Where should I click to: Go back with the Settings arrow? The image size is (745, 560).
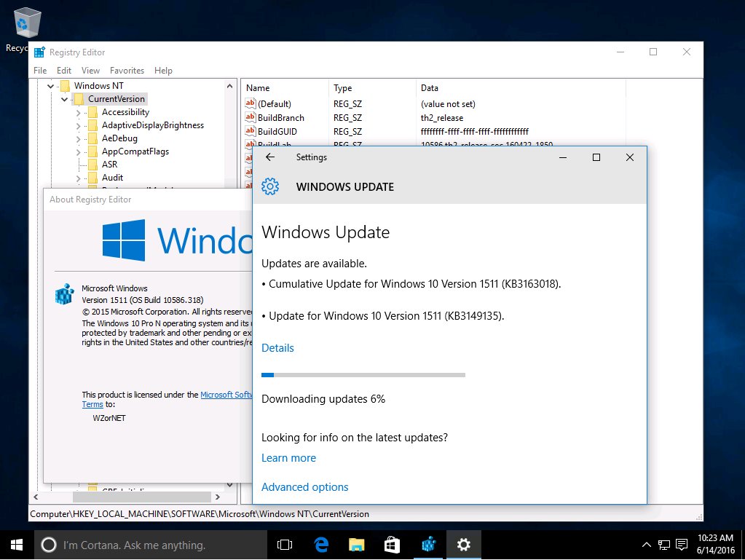click(x=270, y=157)
